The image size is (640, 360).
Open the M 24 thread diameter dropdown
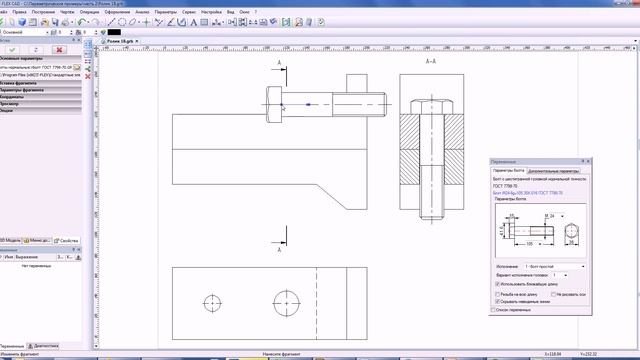(562, 216)
